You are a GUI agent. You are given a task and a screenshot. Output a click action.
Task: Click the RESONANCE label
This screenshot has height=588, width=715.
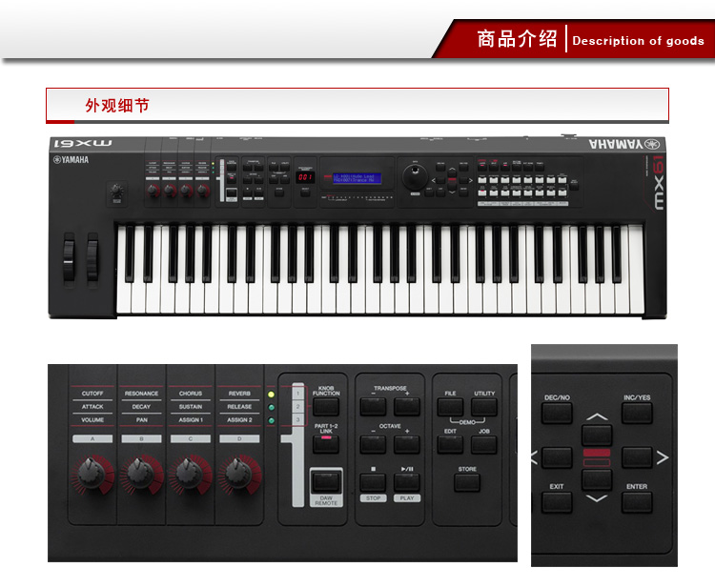[x=141, y=394]
